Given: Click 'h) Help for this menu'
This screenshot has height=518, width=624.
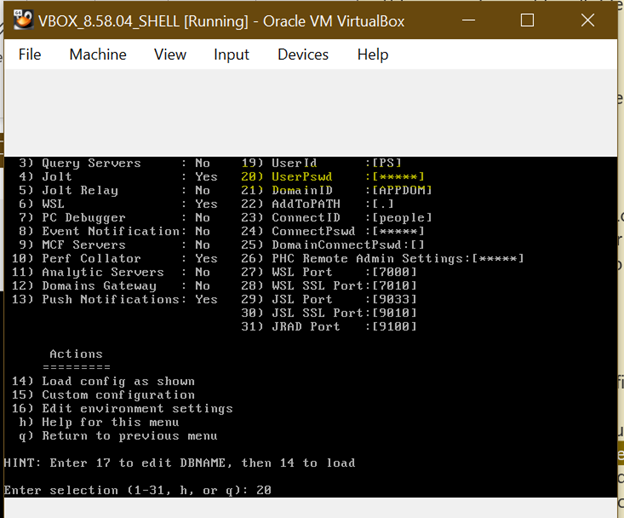Looking at the screenshot, I should point(99,422).
